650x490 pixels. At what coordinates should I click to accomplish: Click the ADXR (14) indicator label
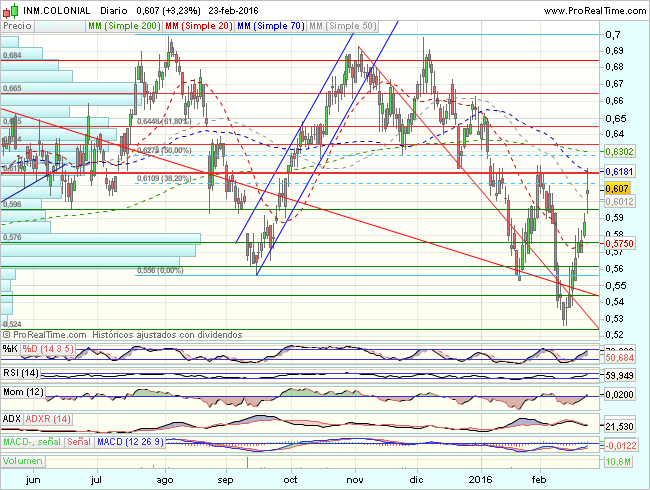pos(48,419)
